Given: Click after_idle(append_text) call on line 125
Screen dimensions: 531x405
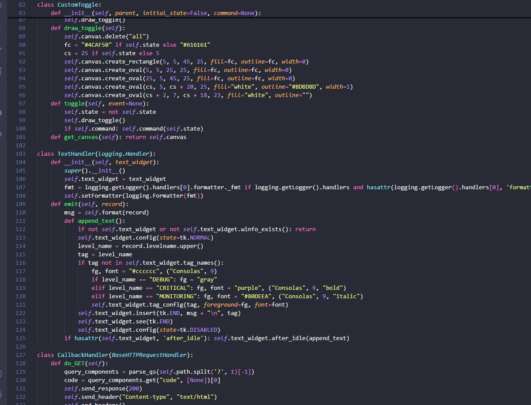Looking at the screenshot, I should point(309,338).
